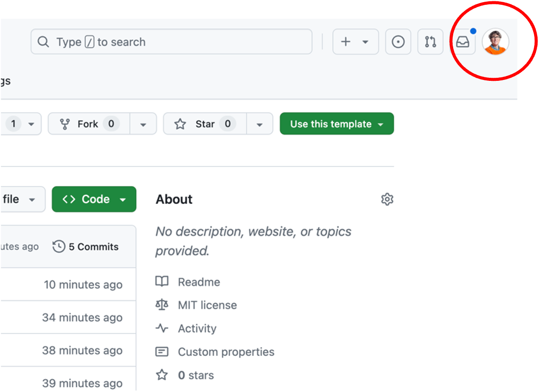
Task: Click the profile avatar picture
Action: click(496, 42)
